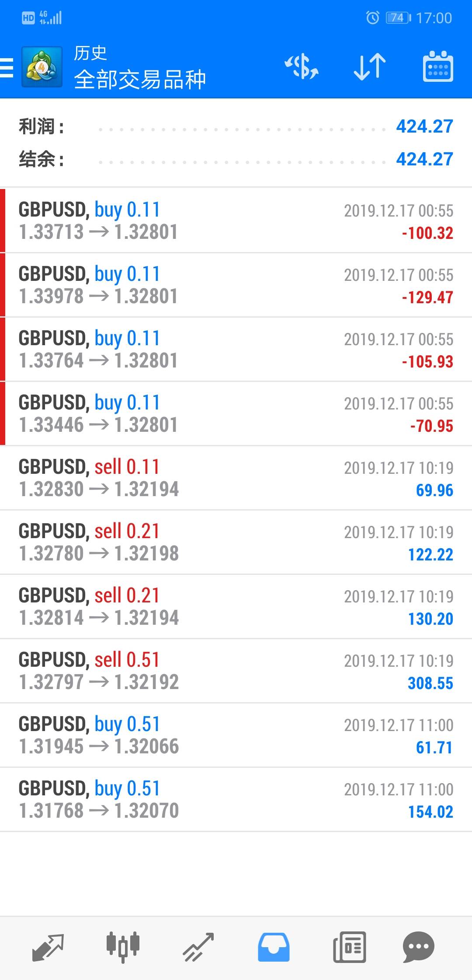Tap the 结余 balance summary row
472x980 pixels.
[236, 159]
